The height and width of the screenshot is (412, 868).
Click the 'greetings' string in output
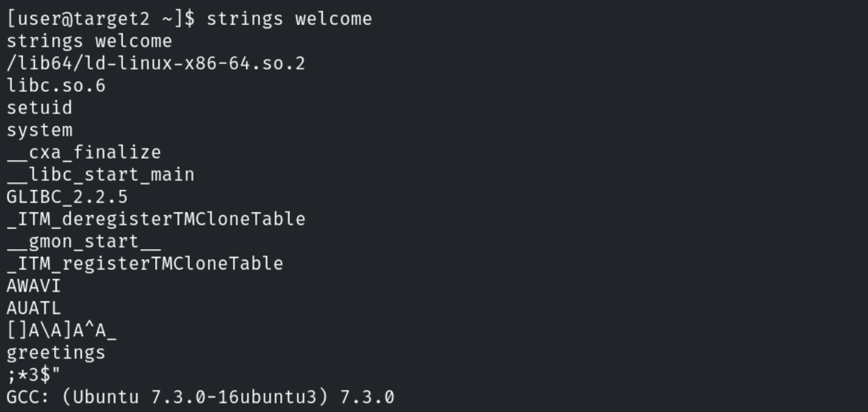pyautogui.click(x=56, y=353)
